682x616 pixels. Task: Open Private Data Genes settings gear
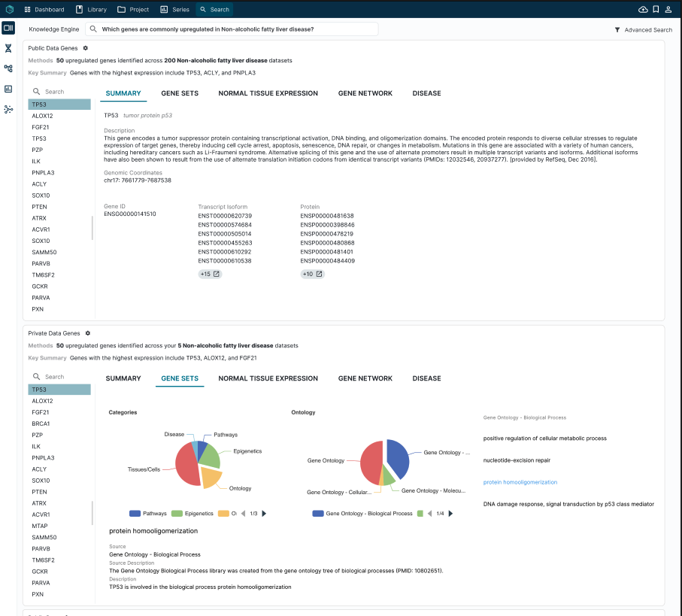click(87, 333)
